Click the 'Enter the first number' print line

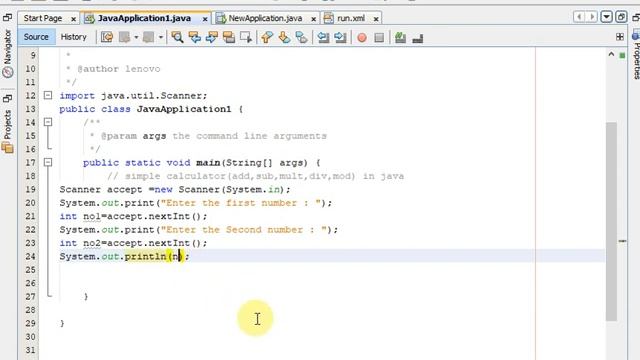196,203
